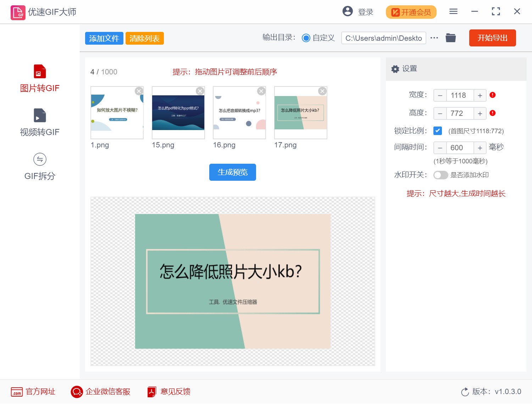
Task: Open the GIF拆分 split tool
Action: [40, 167]
